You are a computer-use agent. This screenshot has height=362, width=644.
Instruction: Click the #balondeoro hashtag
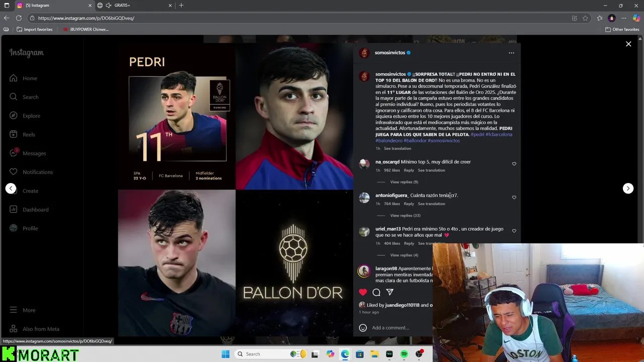[388, 141]
